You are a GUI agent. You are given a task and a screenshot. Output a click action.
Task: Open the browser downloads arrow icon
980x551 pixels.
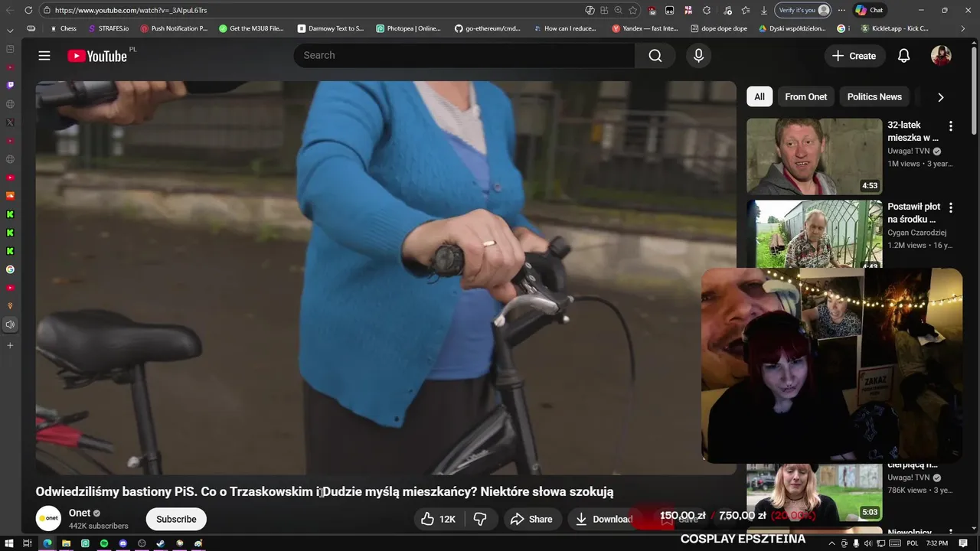coord(764,10)
